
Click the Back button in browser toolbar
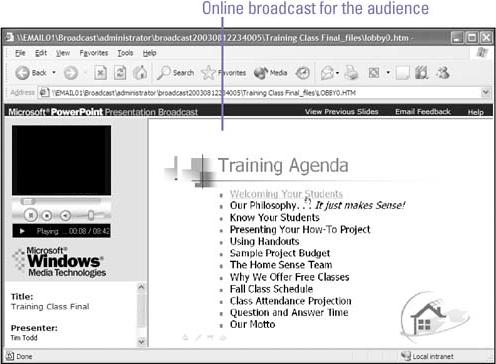click(31, 73)
